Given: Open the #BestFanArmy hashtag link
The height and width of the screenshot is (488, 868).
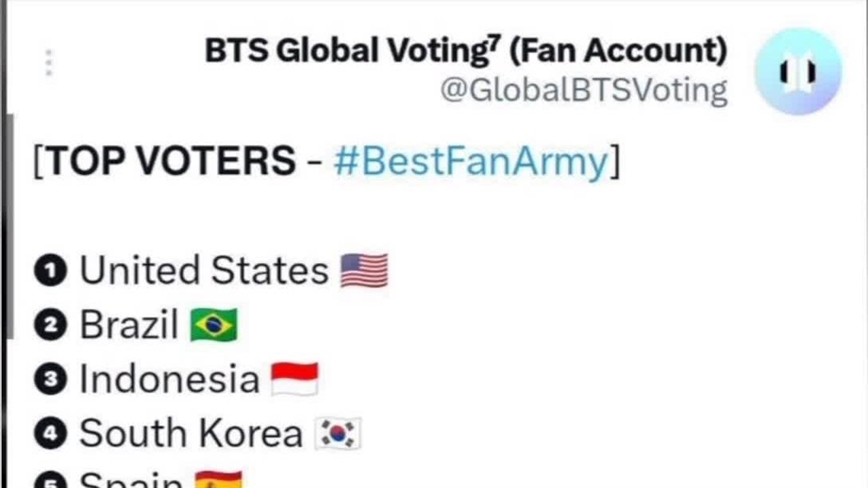Looking at the screenshot, I should [471, 161].
